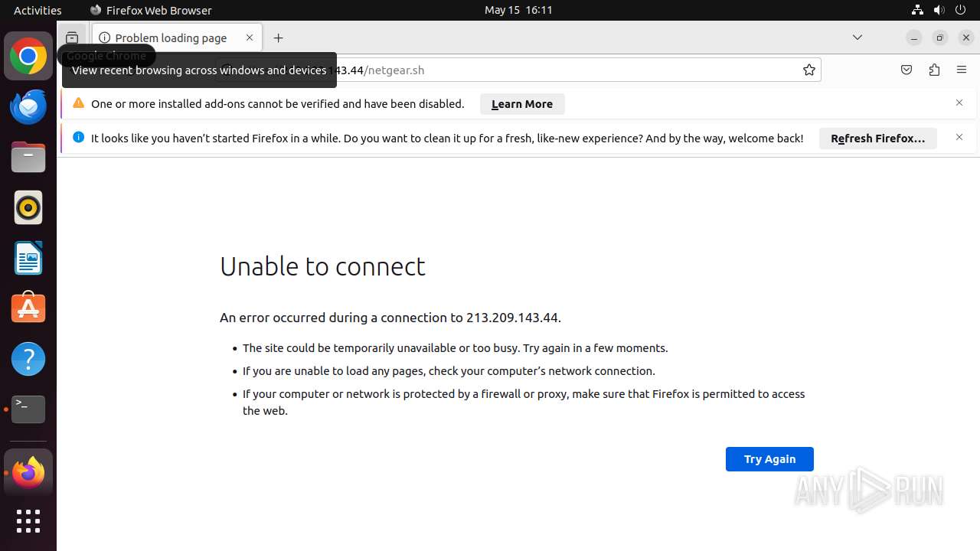
Task: Select the Problem loading page tab
Action: click(171, 37)
